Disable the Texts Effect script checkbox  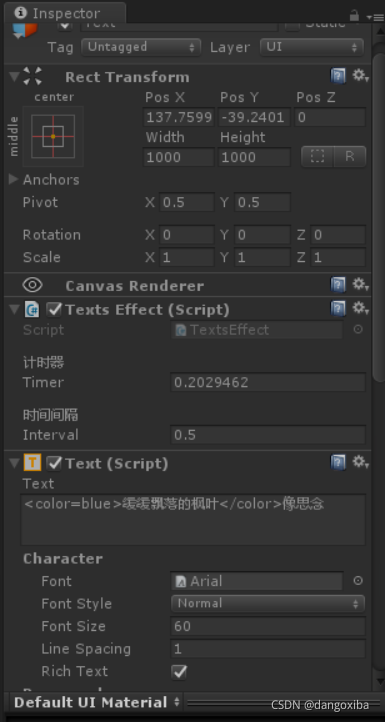54,309
